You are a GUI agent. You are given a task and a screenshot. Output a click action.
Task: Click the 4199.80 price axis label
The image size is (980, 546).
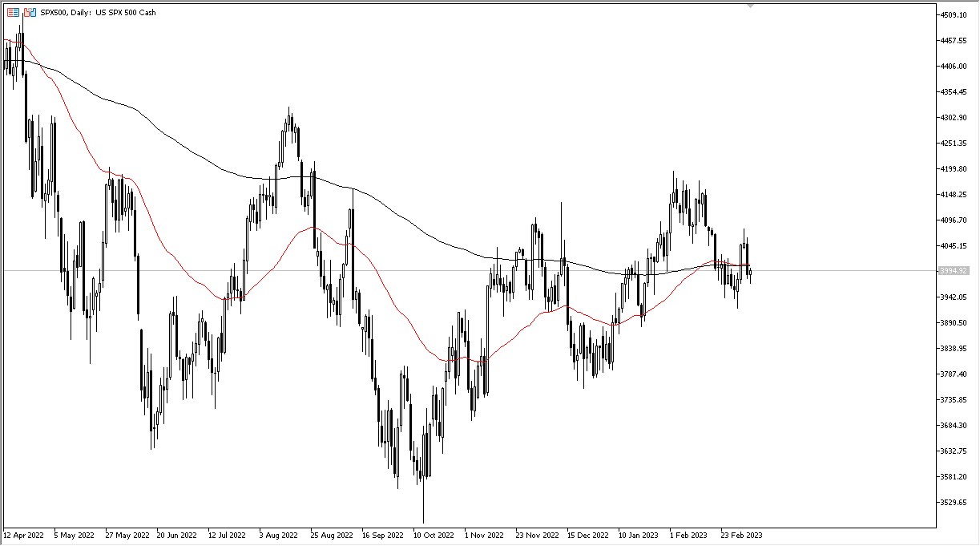[954, 168]
